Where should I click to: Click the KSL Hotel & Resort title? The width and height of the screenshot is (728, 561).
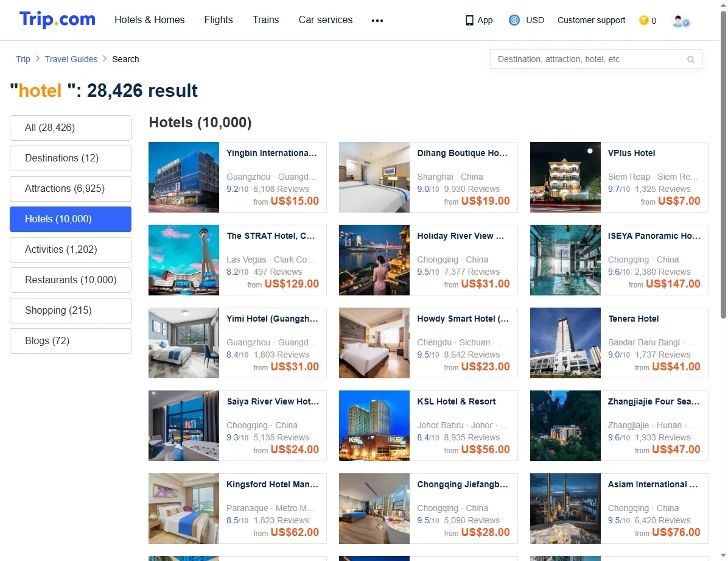tap(457, 401)
